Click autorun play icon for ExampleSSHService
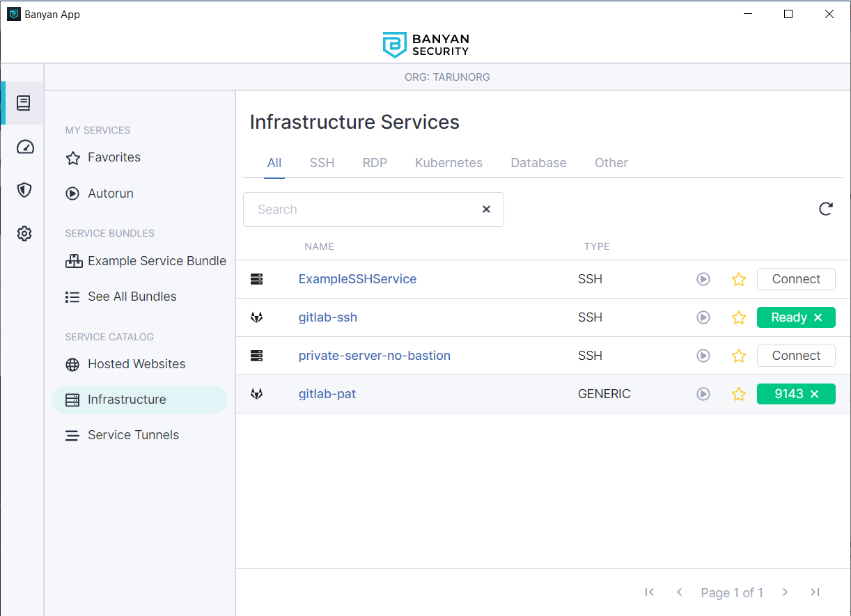 point(703,279)
